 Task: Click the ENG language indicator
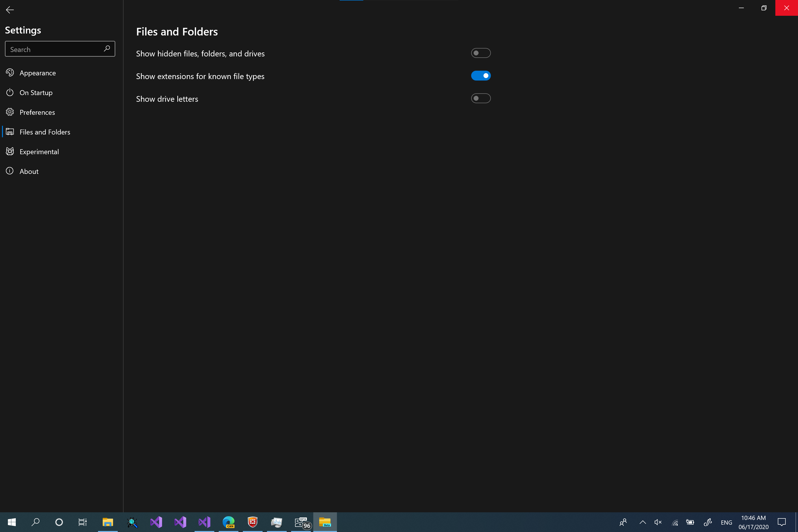726,522
